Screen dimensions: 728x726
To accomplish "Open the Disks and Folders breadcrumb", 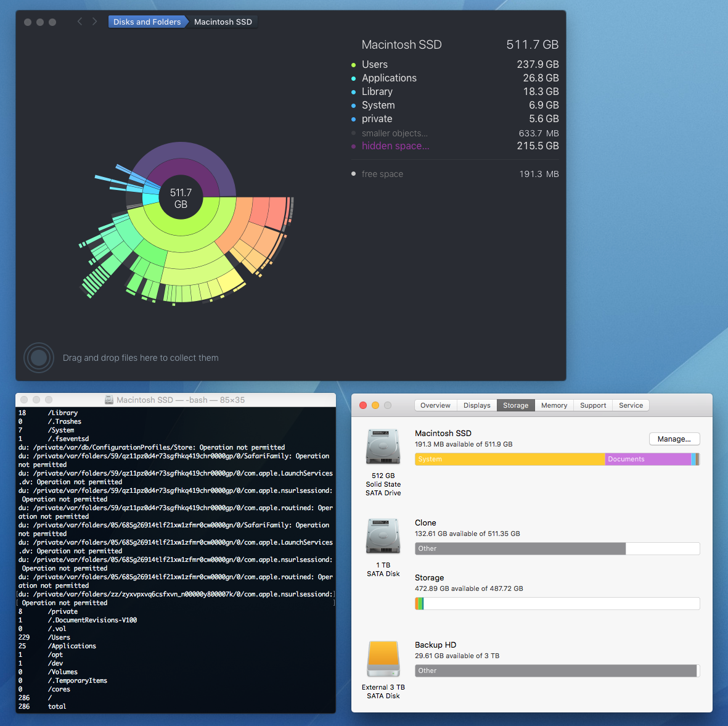I will 147,22.
